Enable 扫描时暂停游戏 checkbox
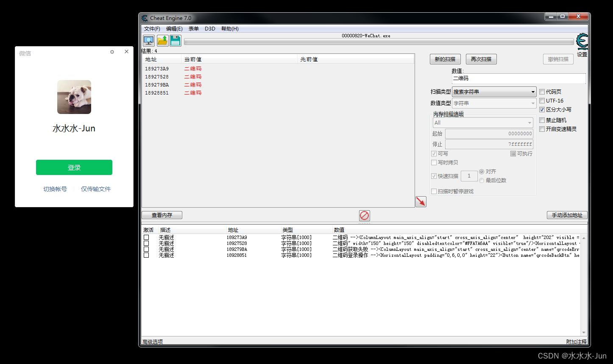Image resolution: width=613 pixels, height=364 pixels. [434, 191]
